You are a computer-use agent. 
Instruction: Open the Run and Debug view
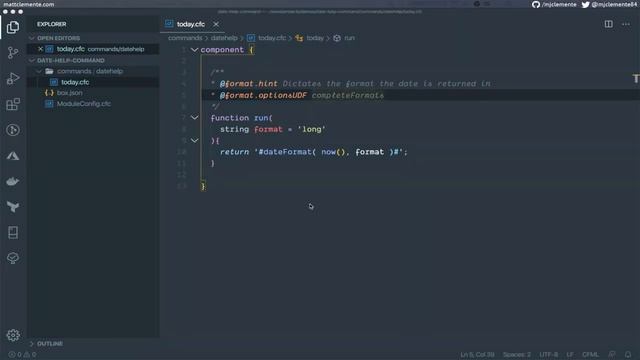click(x=13, y=78)
